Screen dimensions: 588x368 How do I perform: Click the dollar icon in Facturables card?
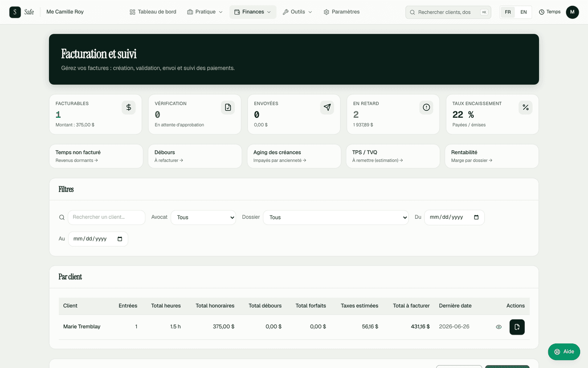click(128, 107)
